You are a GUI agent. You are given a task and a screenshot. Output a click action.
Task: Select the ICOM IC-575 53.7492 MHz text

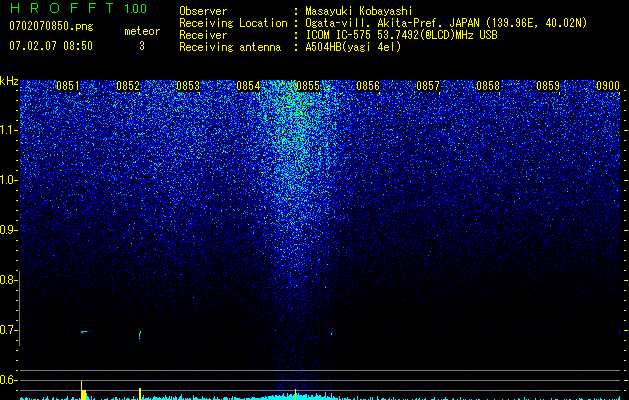coord(401,35)
